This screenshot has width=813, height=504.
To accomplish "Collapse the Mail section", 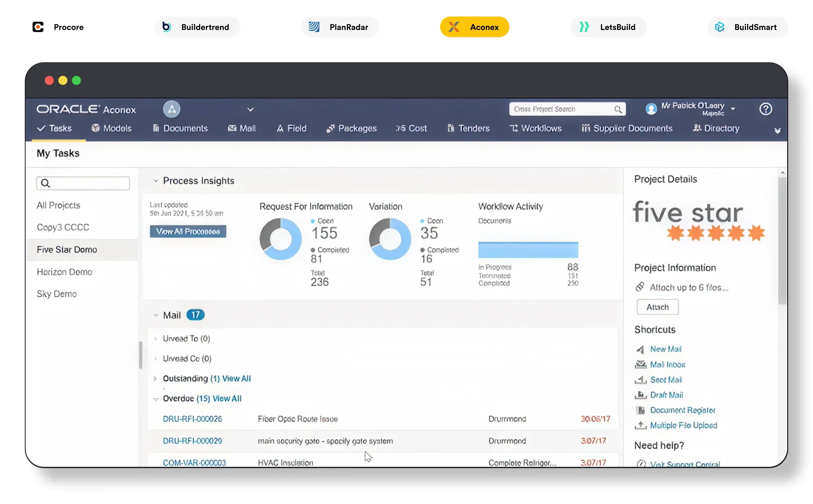I will (x=156, y=315).
